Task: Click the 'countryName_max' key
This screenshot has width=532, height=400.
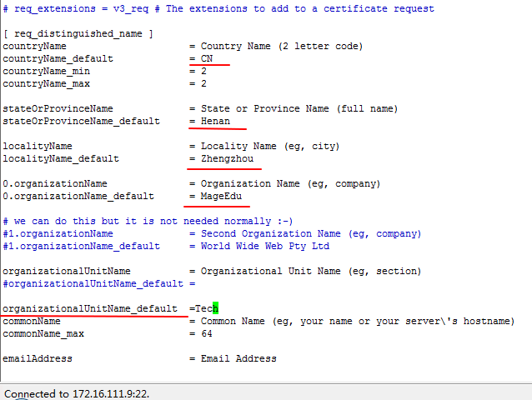Action: coord(47,83)
